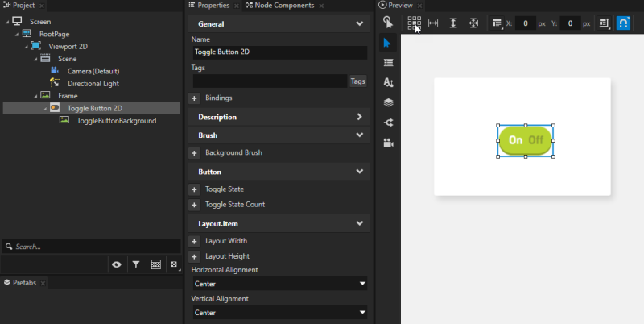Click the Name field containing Toggle Button 2D
This screenshot has height=324, width=644.
click(x=279, y=52)
